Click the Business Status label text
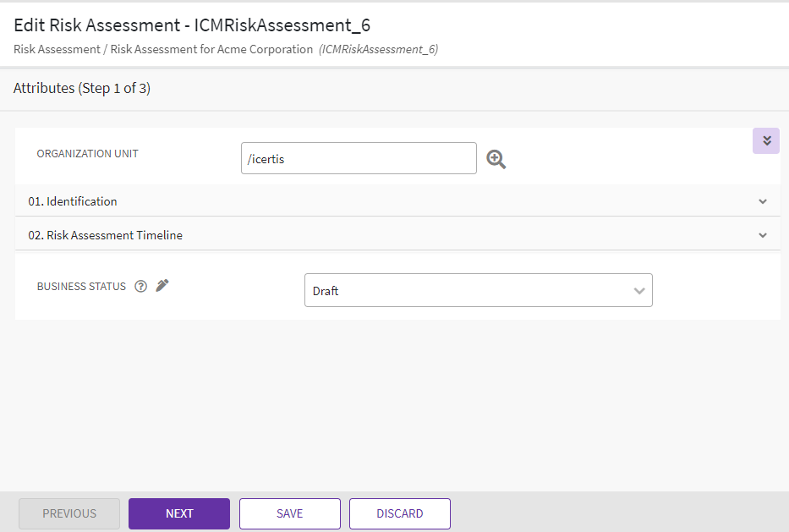789x532 pixels. (x=81, y=287)
